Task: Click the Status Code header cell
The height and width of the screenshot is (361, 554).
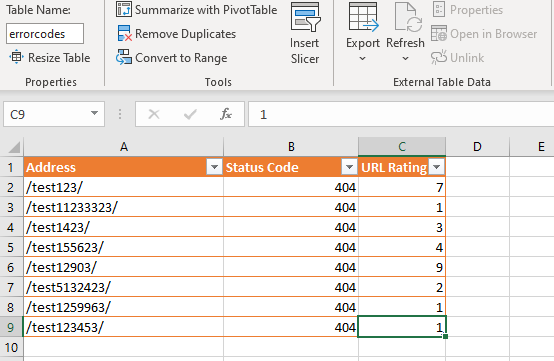Action: (x=291, y=167)
